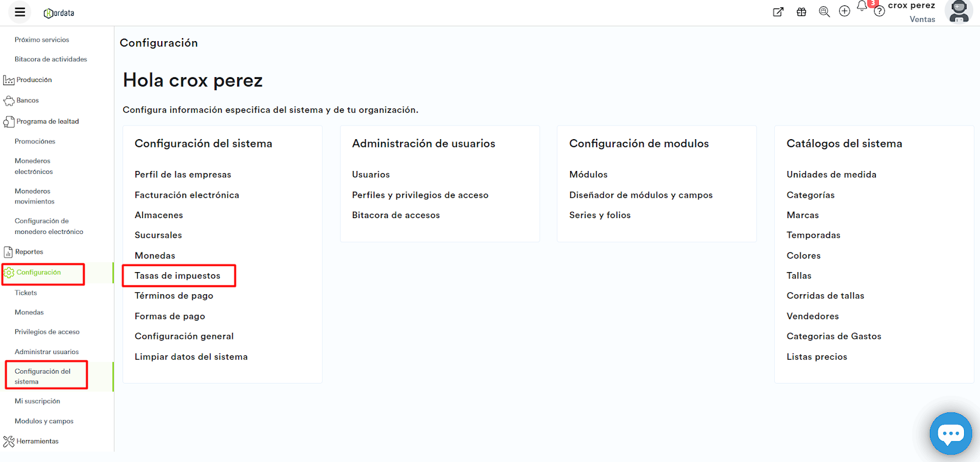Viewport: 980px width, 462px height.
Task: Open the help question mark icon
Action: [879, 12]
